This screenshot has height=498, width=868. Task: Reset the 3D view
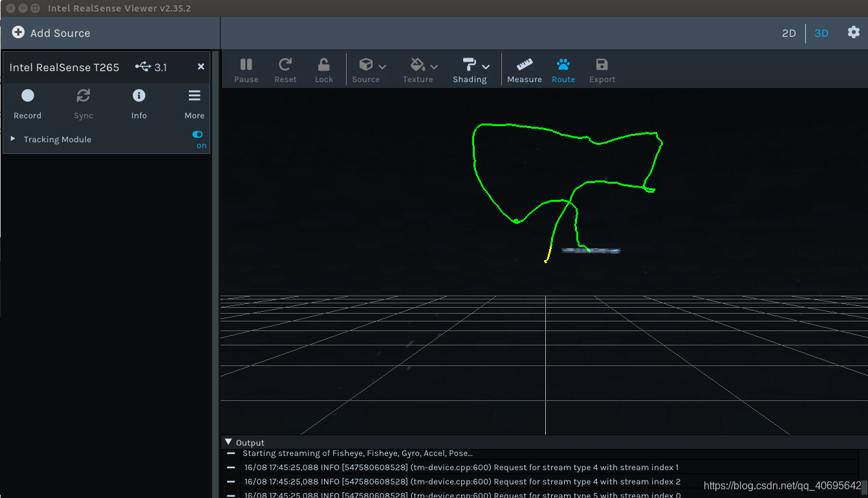[x=285, y=70]
